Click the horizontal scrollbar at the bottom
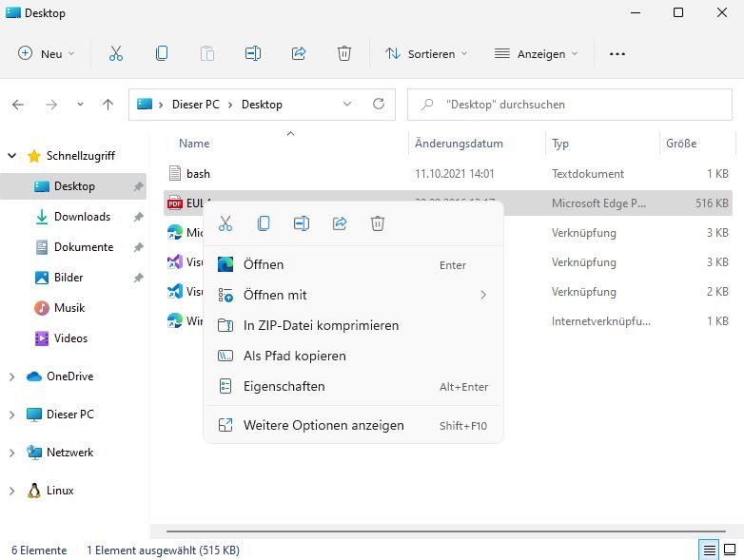 tap(446, 531)
